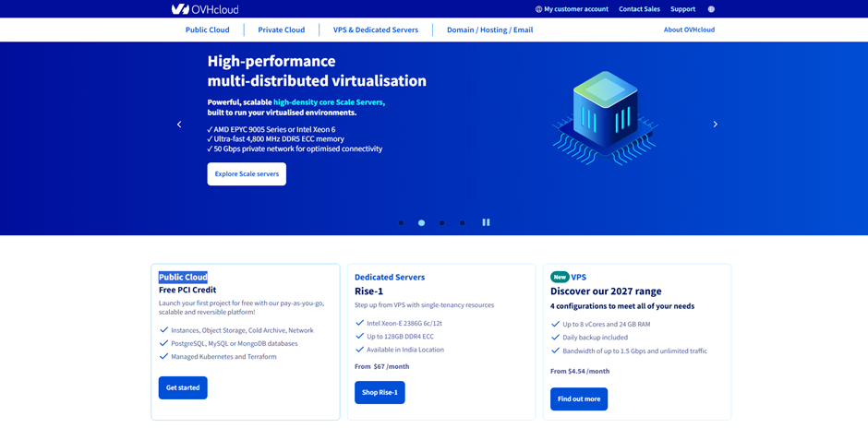Open About OVHcloud menu

coord(689,30)
